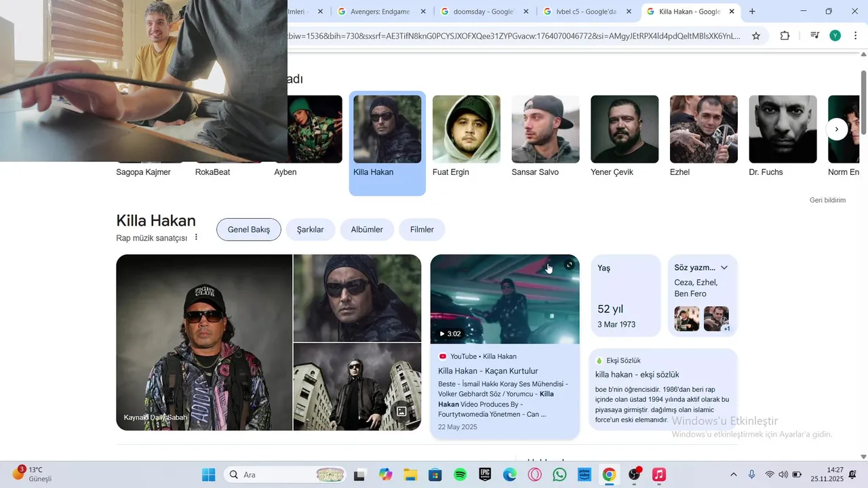Click the address bar URL field
The width and height of the screenshot is (868, 488).
514,36
